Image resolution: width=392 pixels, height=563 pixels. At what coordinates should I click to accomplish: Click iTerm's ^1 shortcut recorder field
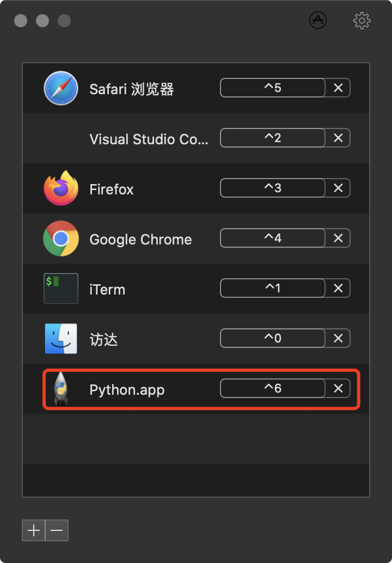click(x=272, y=288)
